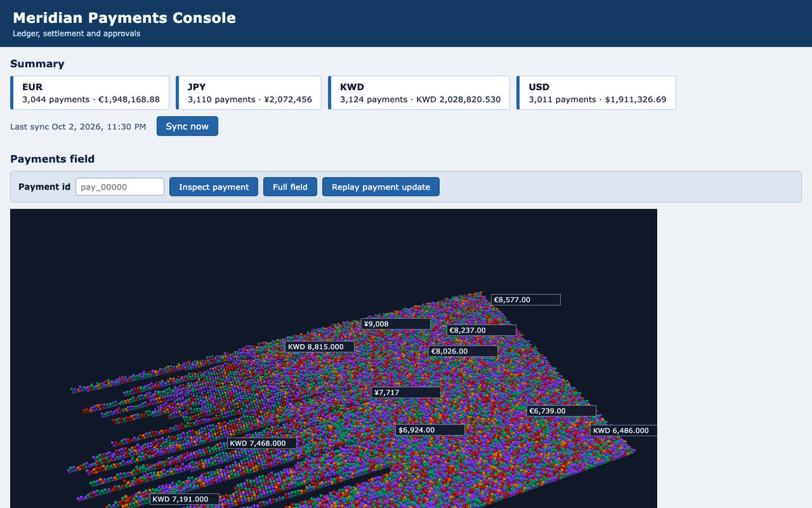Click Replay payment update button
Viewport: 812px width, 508px height.
(381, 187)
